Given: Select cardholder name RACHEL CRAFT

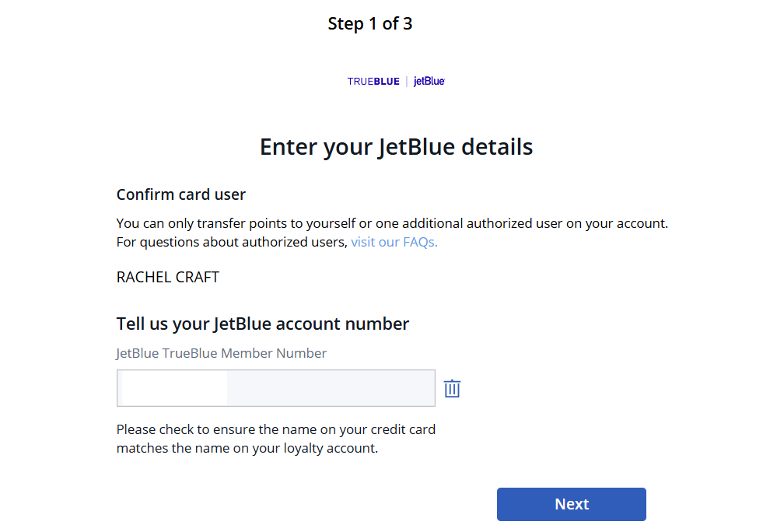Looking at the screenshot, I should pyautogui.click(x=167, y=277).
